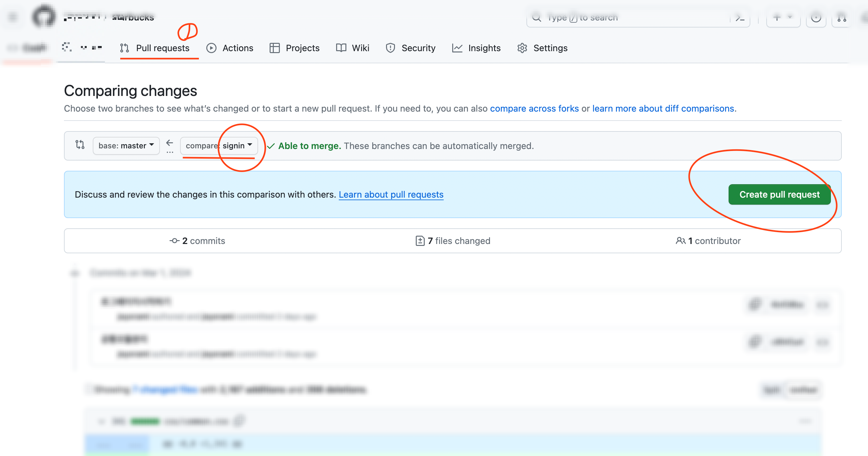Go to the Insights tab
Viewport: 868px width, 456px height.
476,48
